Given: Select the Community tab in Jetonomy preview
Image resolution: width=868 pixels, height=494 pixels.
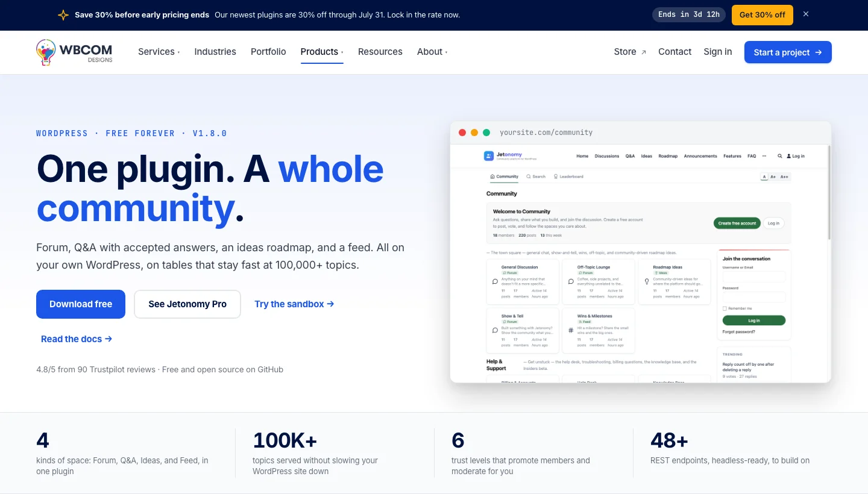Looking at the screenshot, I should click(x=503, y=177).
